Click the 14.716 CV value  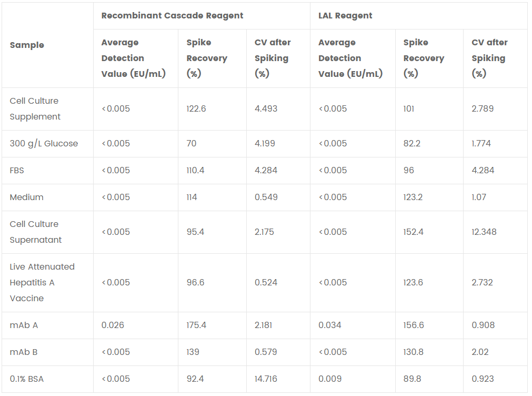coord(266,379)
